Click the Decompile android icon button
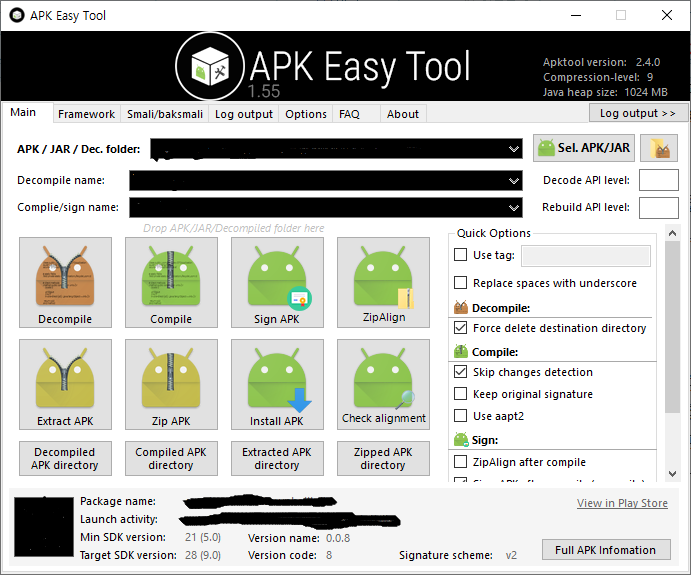Viewport: 691px width, 575px height. pyautogui.click(x=65, y=282)
